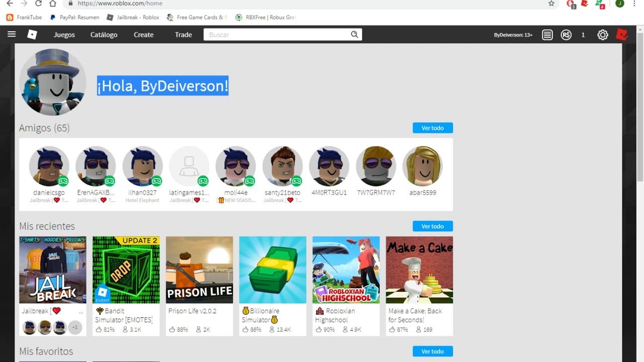Open the hamburger navigation menu
The width and height of the screenshot is (644, 362).
[x=12, y=34]
